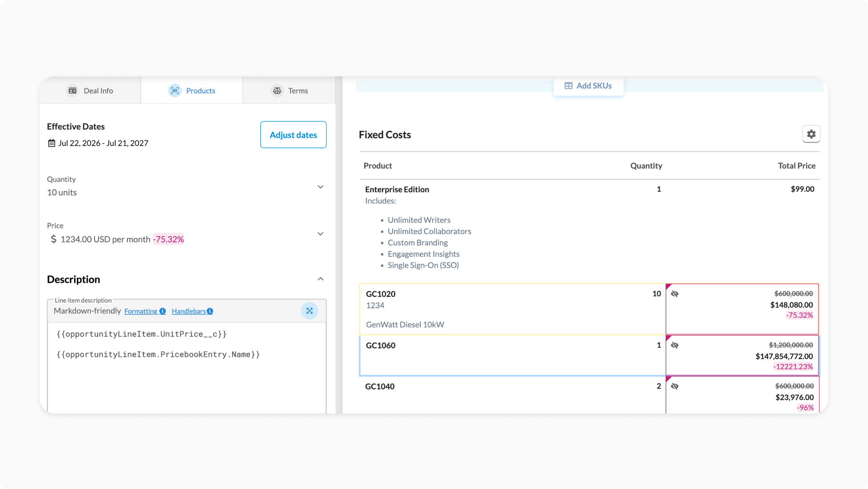Open the Fixed Costs settings gear
868x489 pixels.
tap(811, 134)
